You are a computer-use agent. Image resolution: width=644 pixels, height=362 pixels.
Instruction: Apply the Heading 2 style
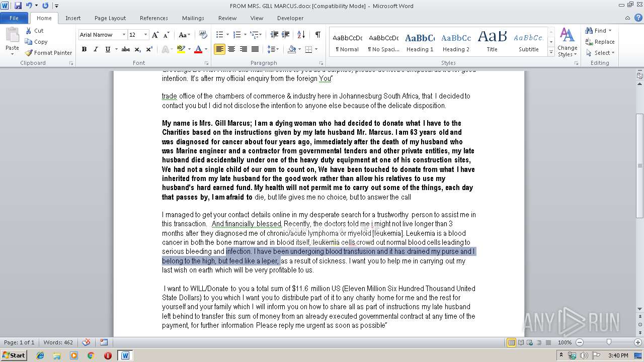click(x=456, y=42)
